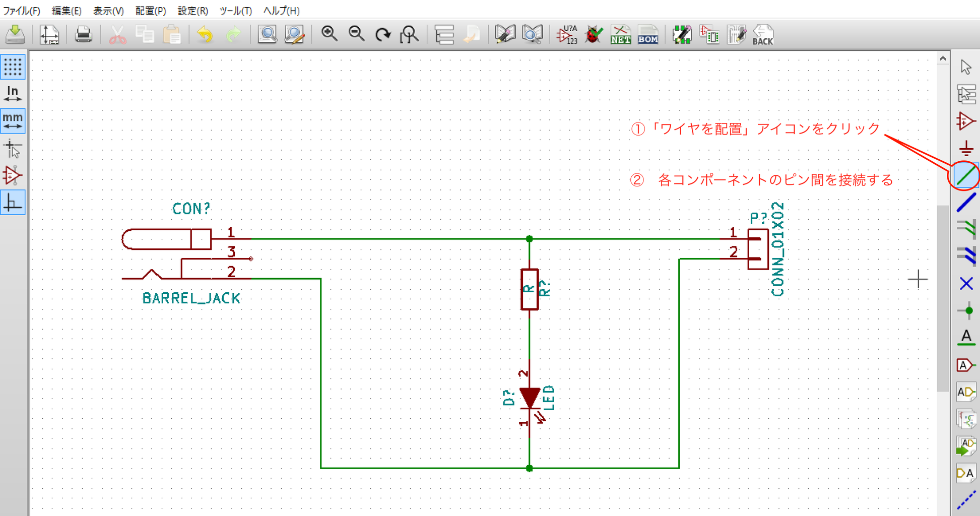Image resolution: width=980 pixels, height=516 pixels.
Task: Select the arrow pointer tool
Action: point(966,67)
